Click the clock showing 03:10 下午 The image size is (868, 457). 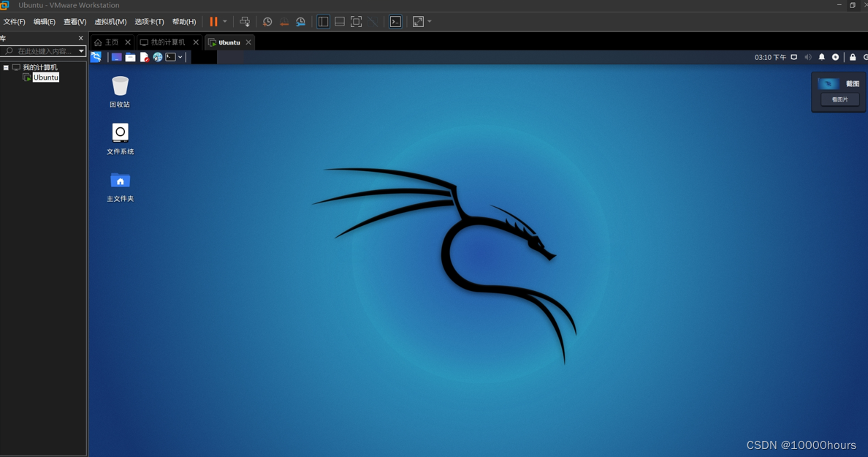[x=770, y=57]
